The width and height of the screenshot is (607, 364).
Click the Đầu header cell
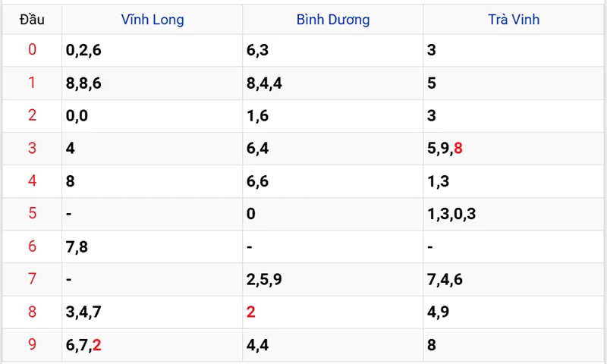[x=32, y=20]
